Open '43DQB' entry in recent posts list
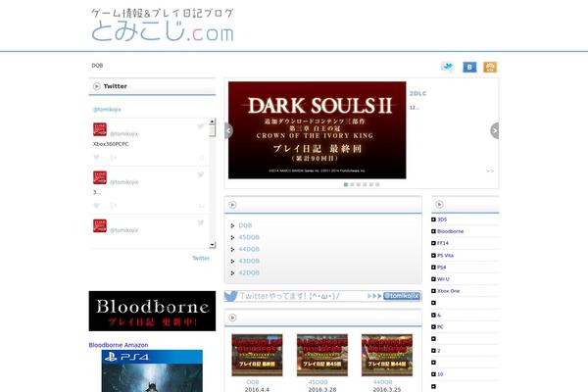 249,261
